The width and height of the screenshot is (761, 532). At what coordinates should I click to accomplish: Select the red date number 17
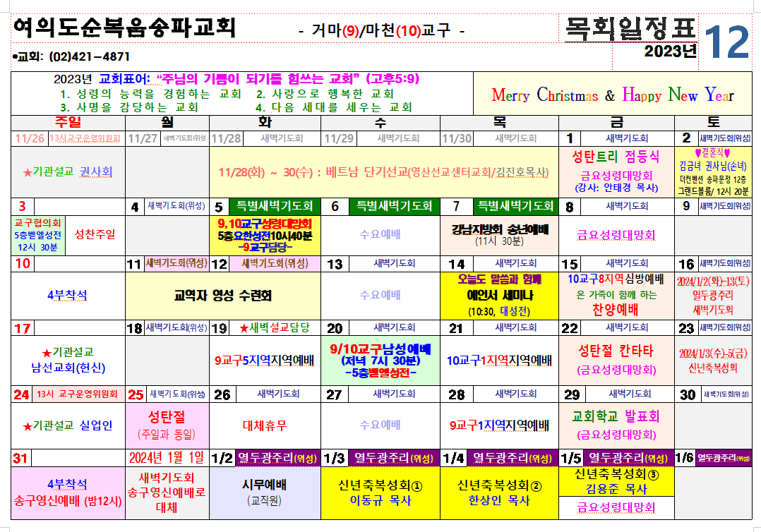coord(23,328)
